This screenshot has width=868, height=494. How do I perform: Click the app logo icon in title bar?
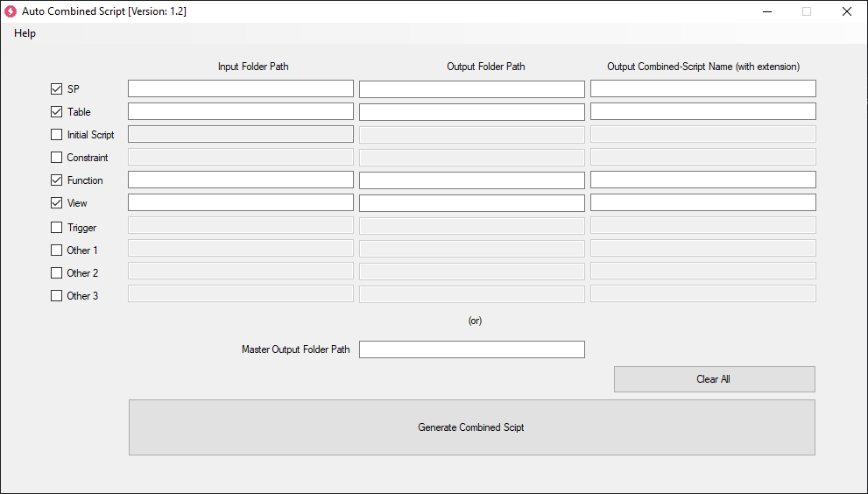tap(11, 11)
